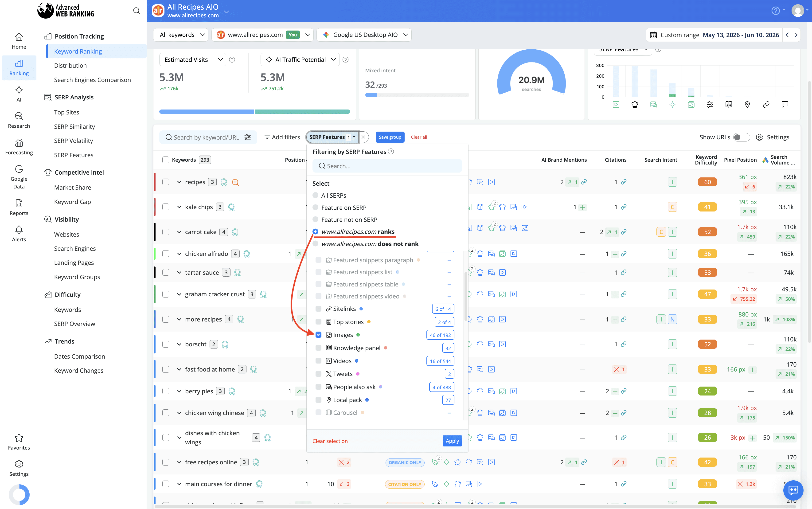The height and width of the screenshot is (509, 812).
Task: Open Search Engines Comparison menu item
Action: pos(93,80)
